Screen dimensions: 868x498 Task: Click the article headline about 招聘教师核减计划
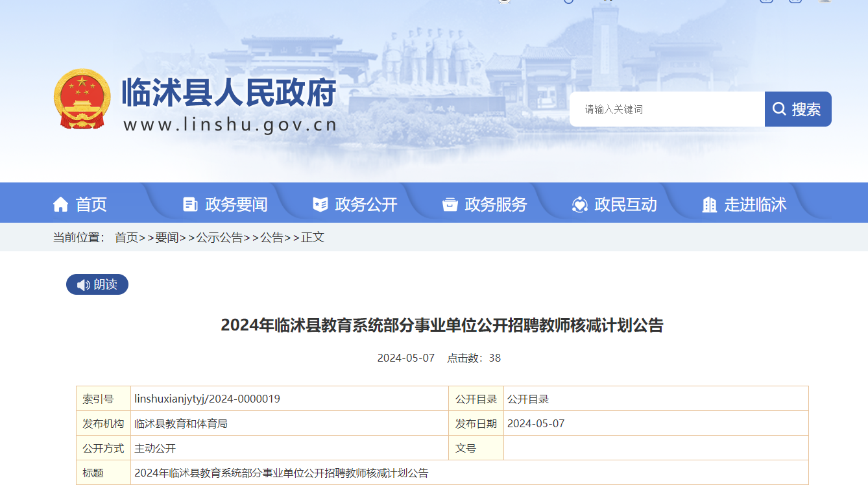tap(442, 325)
